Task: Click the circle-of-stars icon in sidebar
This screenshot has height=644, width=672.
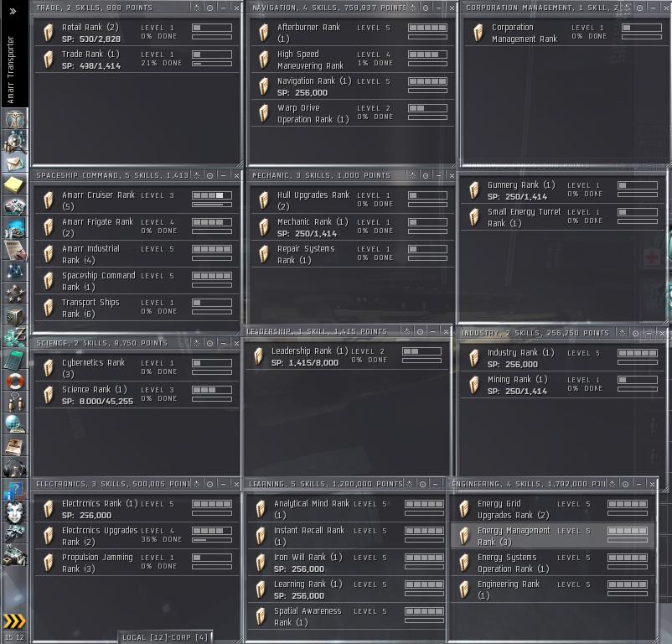Action: click(15, 293)
